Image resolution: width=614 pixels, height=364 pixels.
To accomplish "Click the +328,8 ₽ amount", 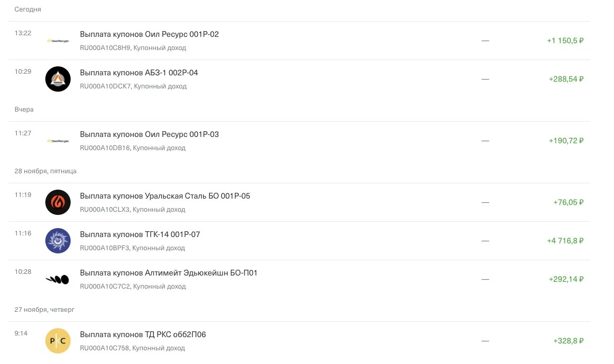I will [x=568, y=341].
